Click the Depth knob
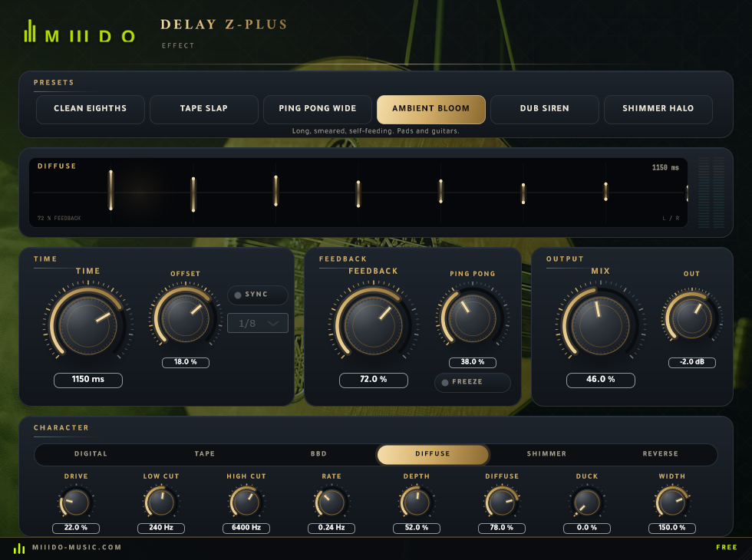Viewport: 752px width, 560px height. 416,502
